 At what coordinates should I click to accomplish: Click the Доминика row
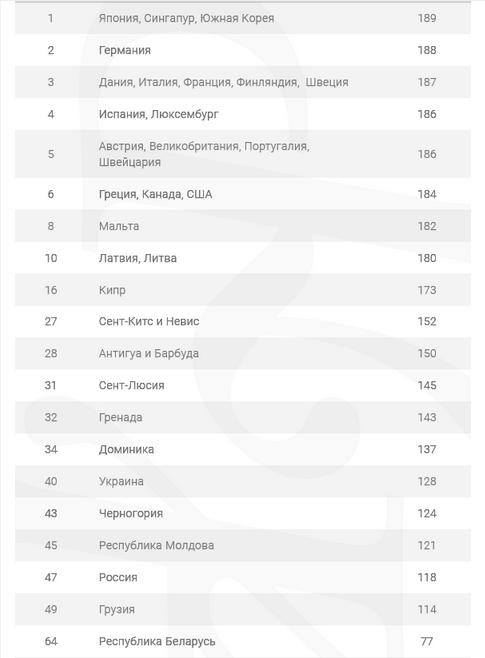point(243,449)
